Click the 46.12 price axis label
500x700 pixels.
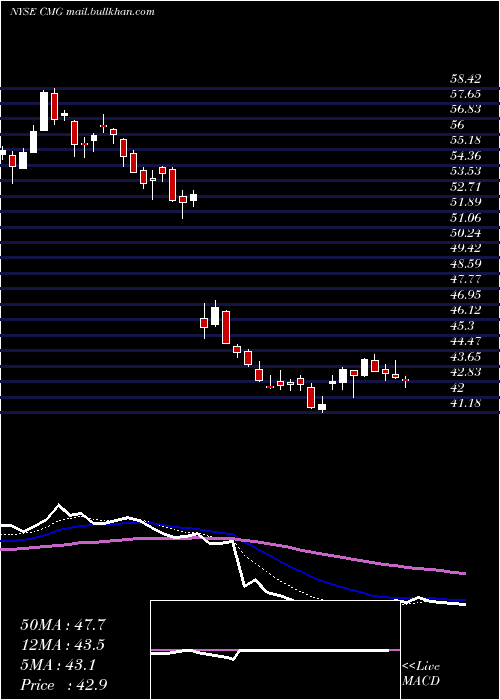coord(465,310)
